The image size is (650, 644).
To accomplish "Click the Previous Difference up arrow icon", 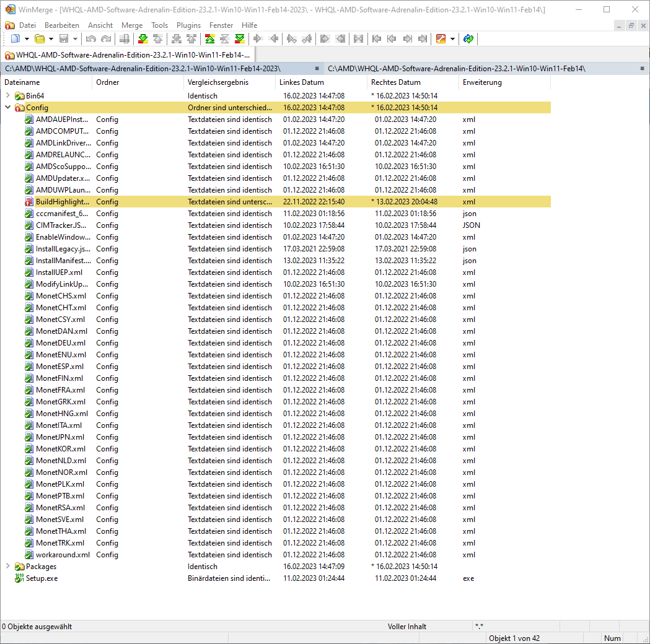I will click(x=158, y=39).
